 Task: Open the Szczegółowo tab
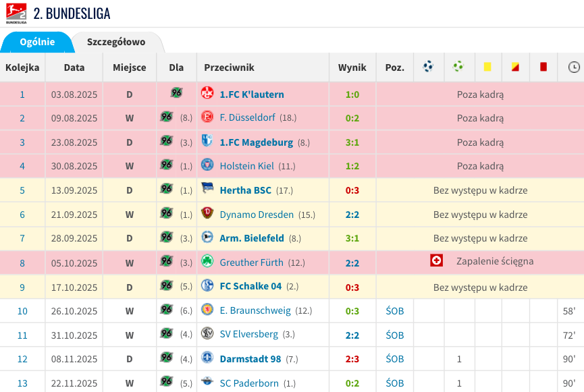[x=116, y=42]
